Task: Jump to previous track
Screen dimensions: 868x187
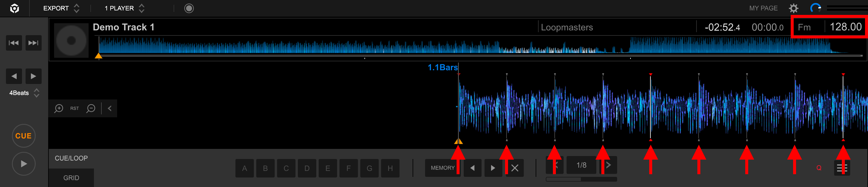Action: point(14,43)
